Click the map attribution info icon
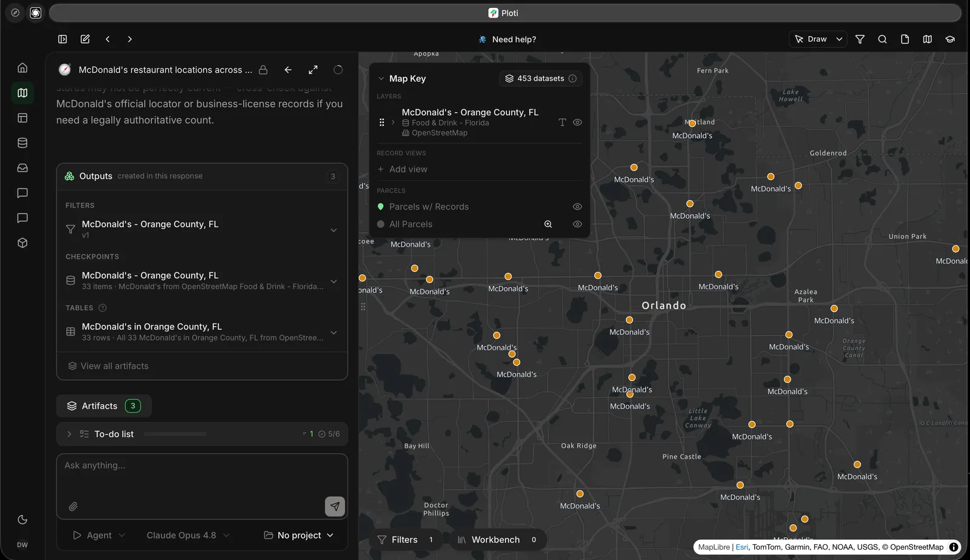This screenshot has height=560, width=970. pyautogui.click(x=954, y=547)
